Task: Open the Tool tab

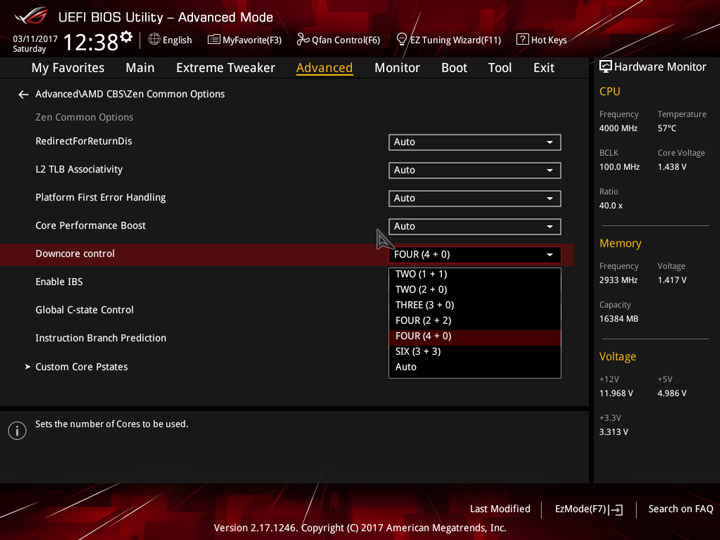Action: [x=500, y=68]
